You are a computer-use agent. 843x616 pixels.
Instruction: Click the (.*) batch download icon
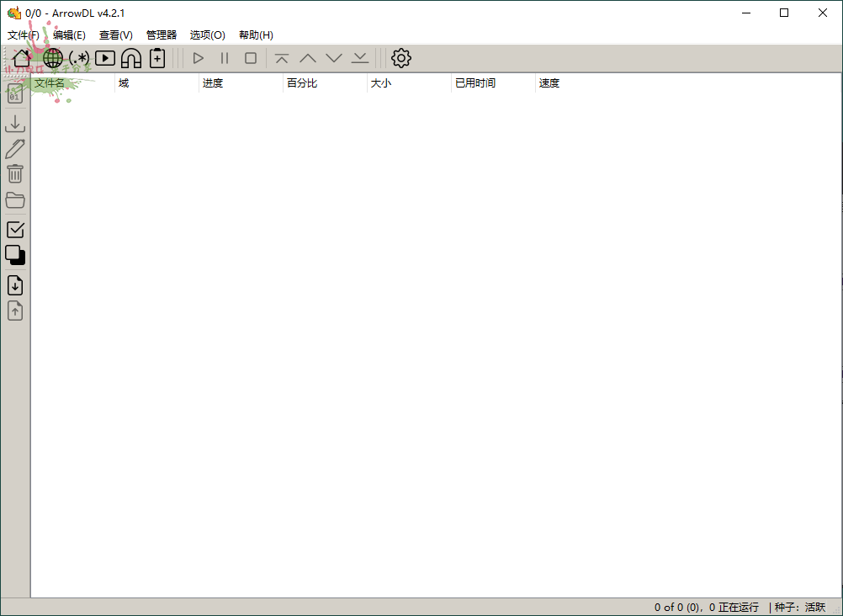pyautogui.click(x=79, y=58)
